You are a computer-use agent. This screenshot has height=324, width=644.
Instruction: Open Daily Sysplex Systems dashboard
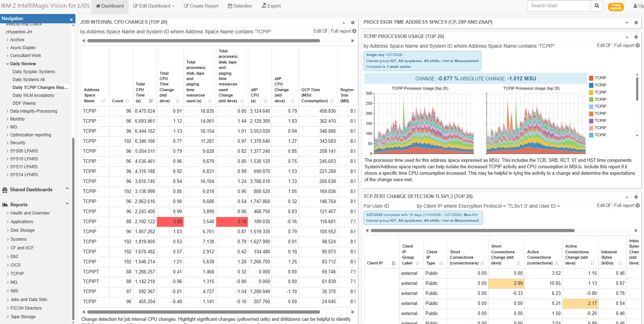(34, 72)
